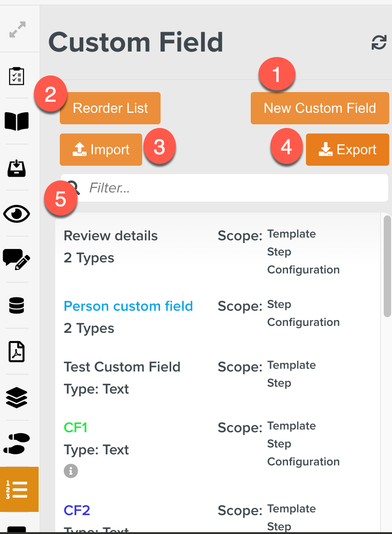Click into the Filter search field
Screen dimensions: 392x534
click(230, 188)
